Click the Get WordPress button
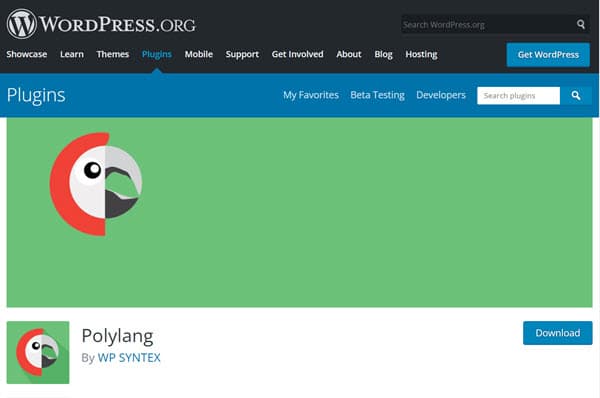 (x=548, y=55)
